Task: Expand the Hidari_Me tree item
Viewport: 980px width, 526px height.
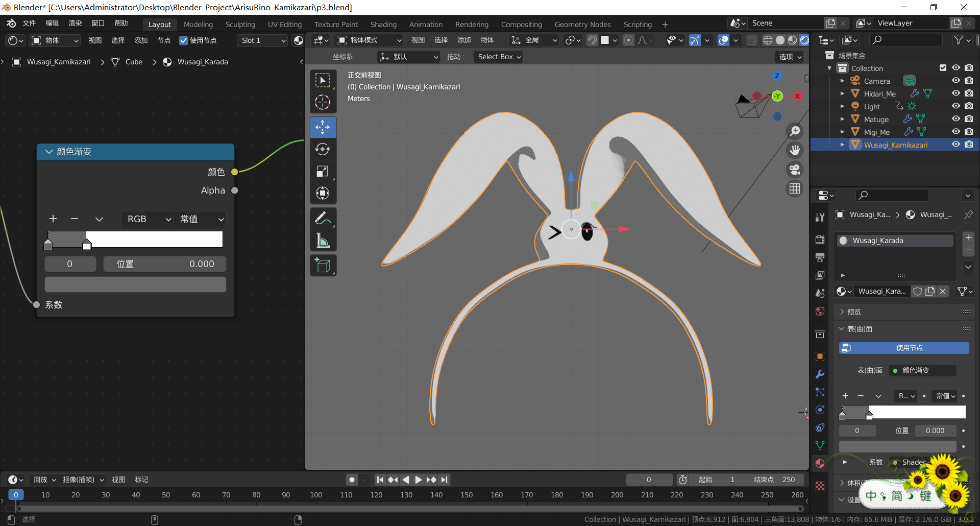Action: [x=842, y=93]
